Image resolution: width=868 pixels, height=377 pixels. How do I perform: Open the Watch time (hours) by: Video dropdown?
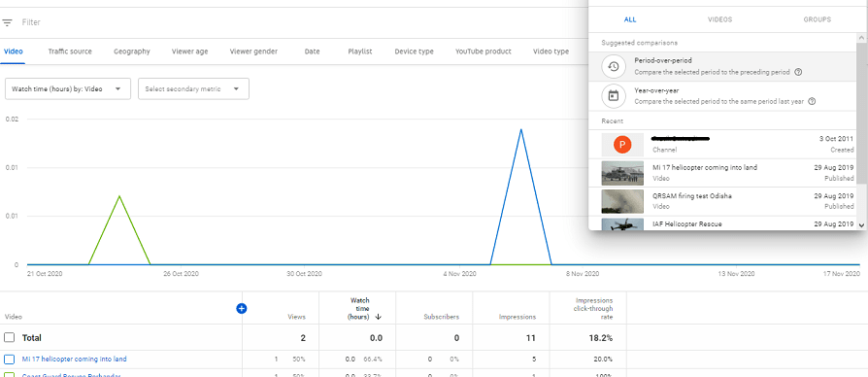coord(68,88)
